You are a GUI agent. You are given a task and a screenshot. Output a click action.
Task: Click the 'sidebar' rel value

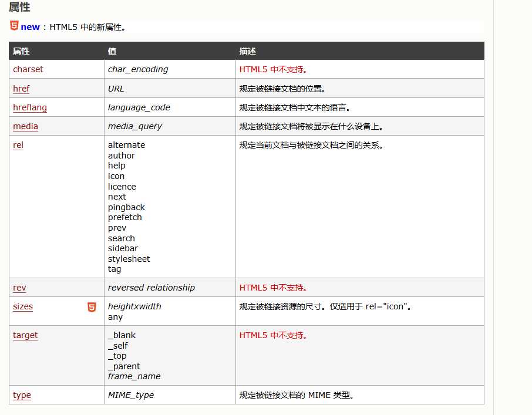[123, 248]
